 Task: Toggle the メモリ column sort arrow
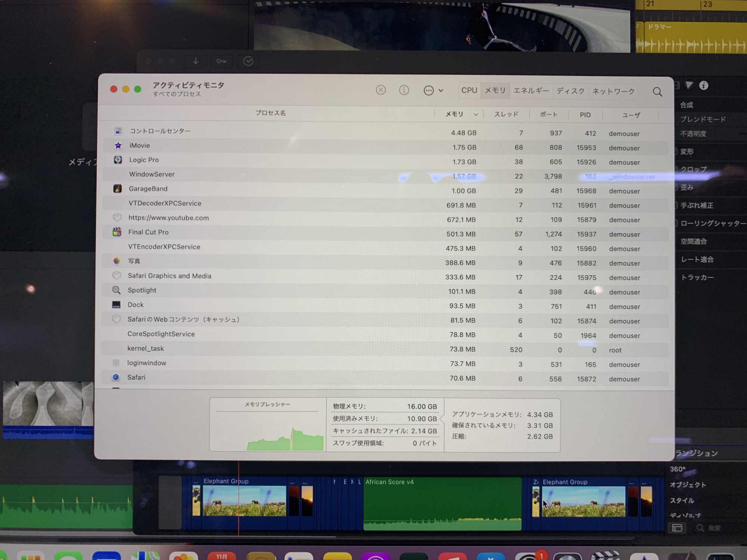475,115
